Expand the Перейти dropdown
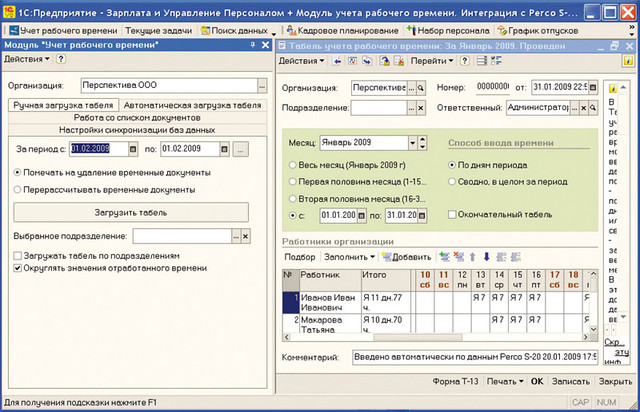The height and width of the screenshot is (412, 640). 432,61
